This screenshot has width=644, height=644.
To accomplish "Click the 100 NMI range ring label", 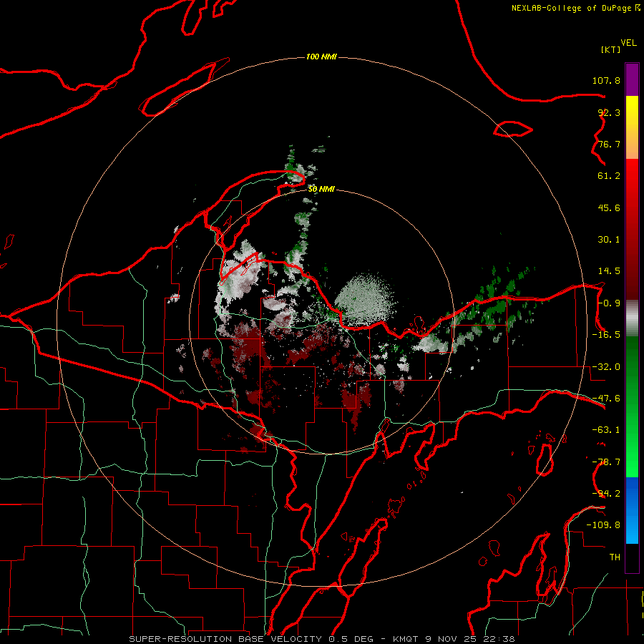I will [x=321, y=57].
